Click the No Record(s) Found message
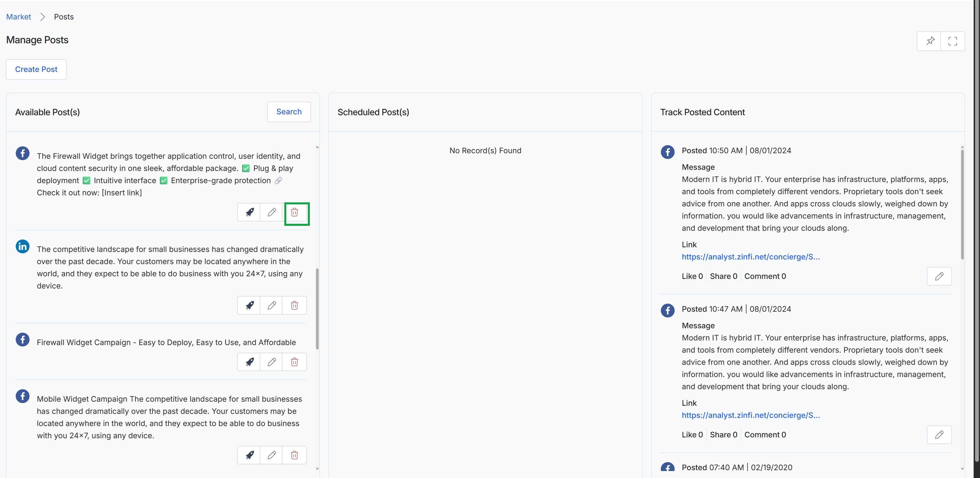Screen dimensions: 980x478 pos(485,150)
